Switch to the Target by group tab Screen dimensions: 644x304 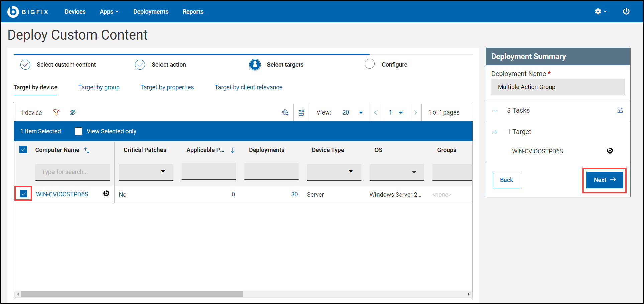click(x=99, y=87)
